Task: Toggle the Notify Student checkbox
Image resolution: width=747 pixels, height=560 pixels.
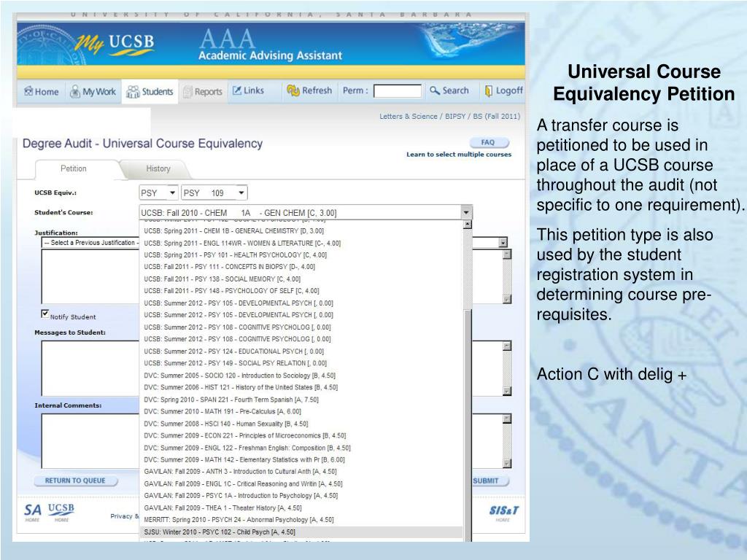Action: tap(44, 314)
